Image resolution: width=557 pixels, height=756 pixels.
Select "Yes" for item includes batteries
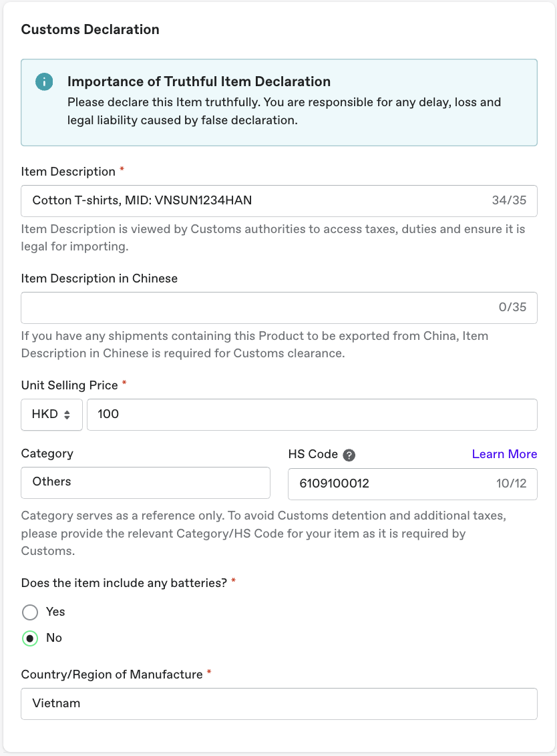29,612
